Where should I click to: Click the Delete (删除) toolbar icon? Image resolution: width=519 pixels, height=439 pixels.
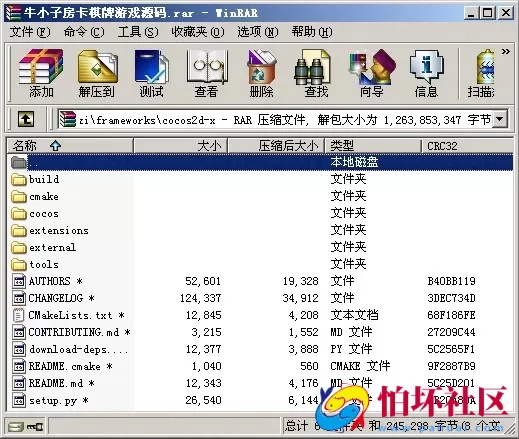[262, 73]
